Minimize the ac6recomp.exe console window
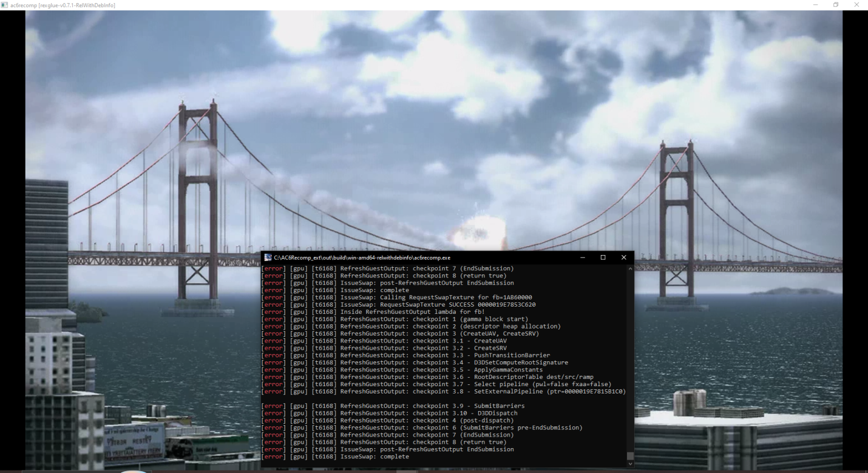 pyautogui.click(x=583, y=257)
